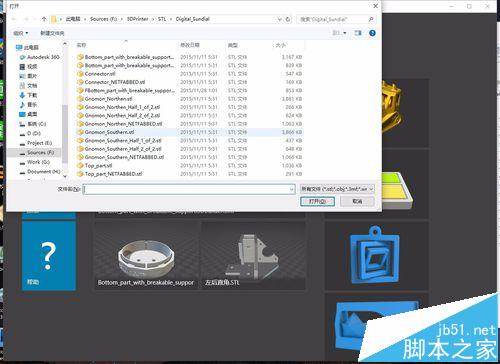500x364 pixels.
Task: Click the forward navigation arrow in the dialog
Action: [26, 19]
